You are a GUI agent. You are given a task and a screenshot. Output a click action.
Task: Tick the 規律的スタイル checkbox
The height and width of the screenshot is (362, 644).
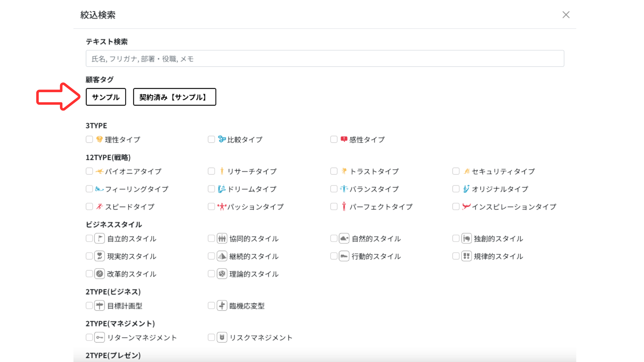point(456,256)
